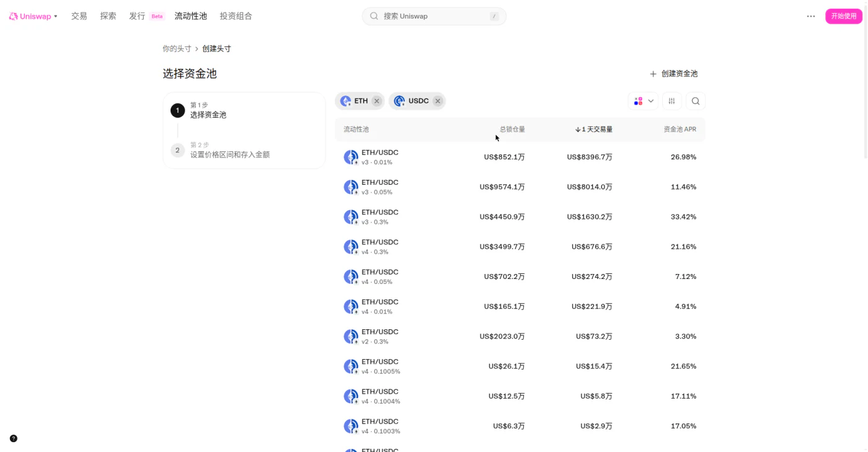Click the USDC token chip icon
The image size is (868, 452).
point(399,101)
